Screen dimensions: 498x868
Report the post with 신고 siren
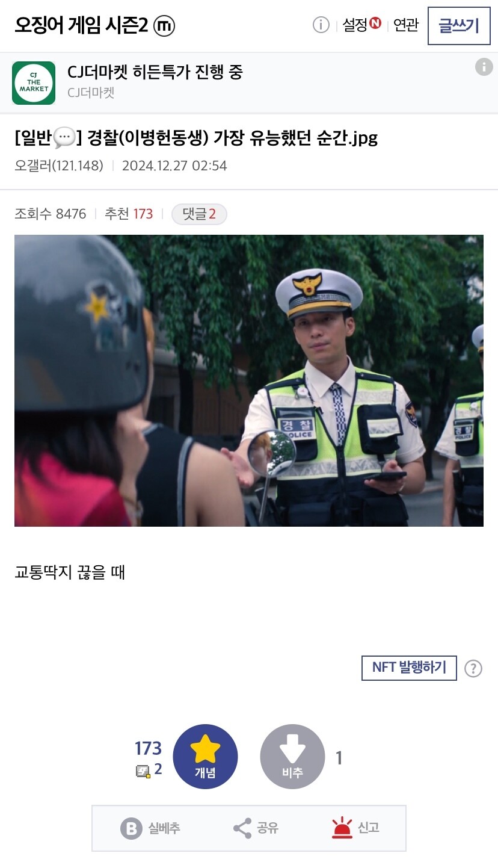342,828
